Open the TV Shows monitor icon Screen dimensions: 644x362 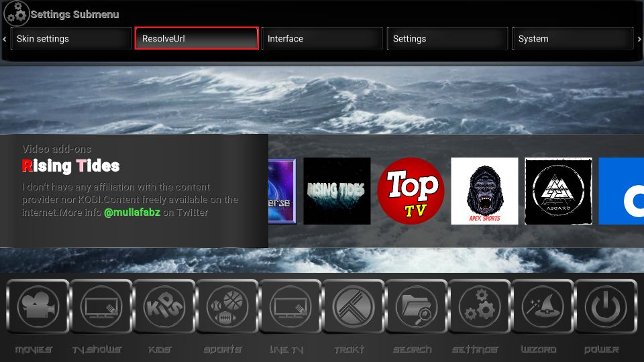101,306
